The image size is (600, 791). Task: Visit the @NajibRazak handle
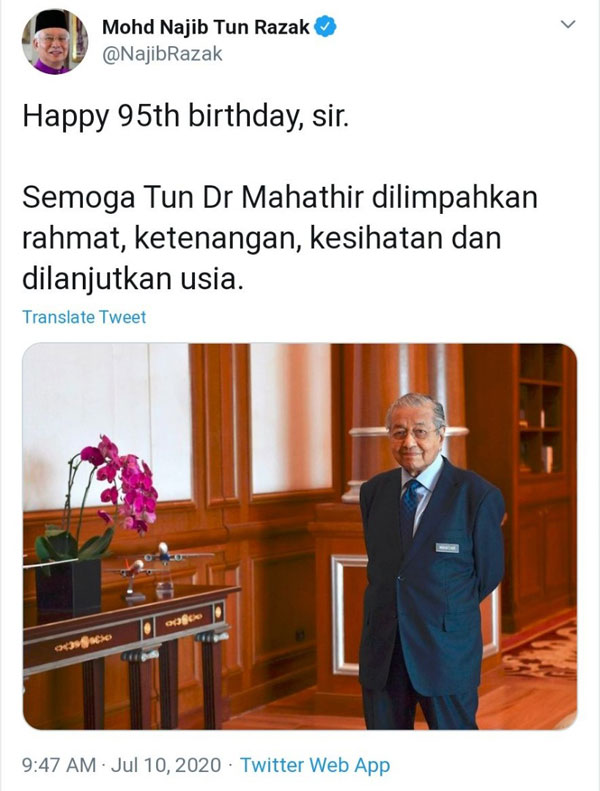[162, 54]
